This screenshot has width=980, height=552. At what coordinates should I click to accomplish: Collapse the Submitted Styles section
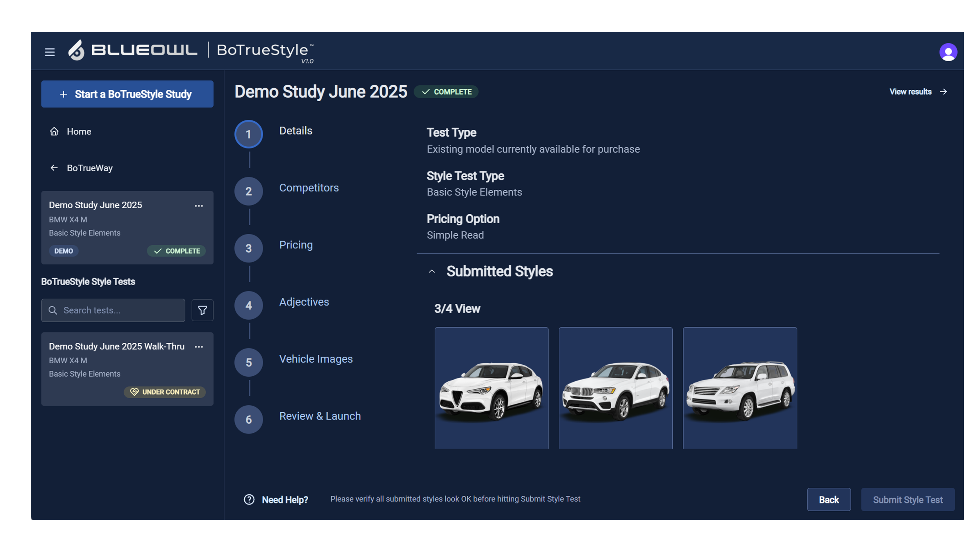pos(432,271)
